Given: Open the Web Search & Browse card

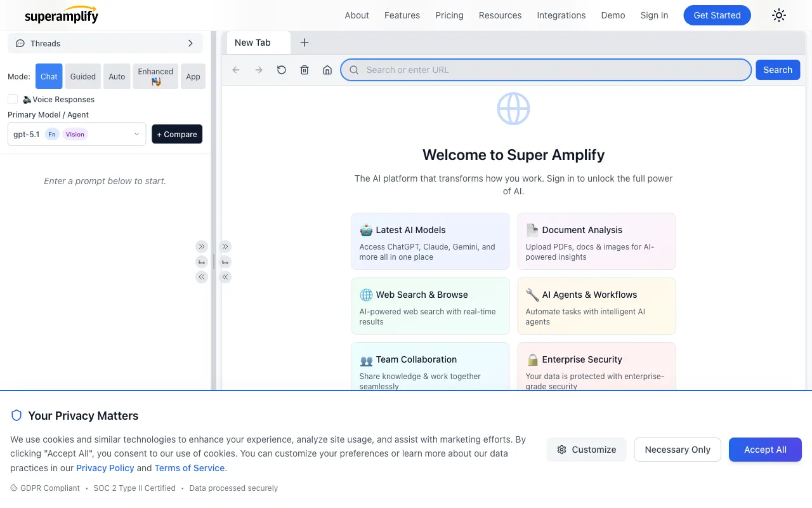Looking at the screenshot, I should tap(430, 306).
